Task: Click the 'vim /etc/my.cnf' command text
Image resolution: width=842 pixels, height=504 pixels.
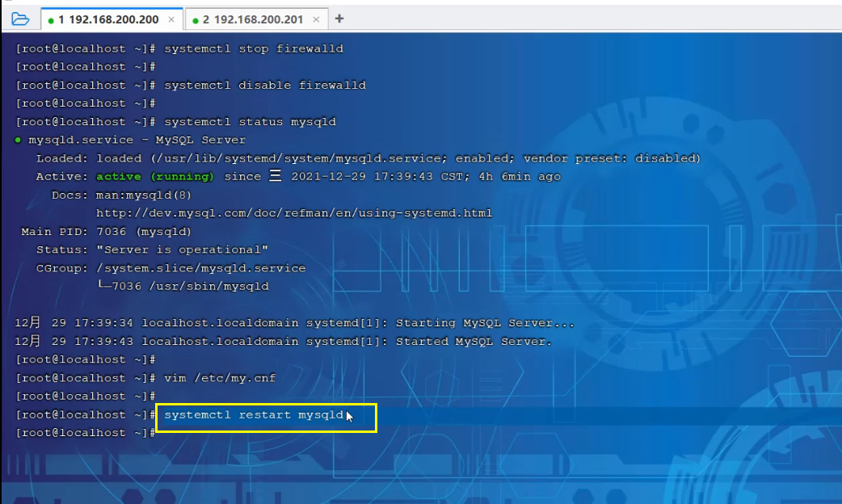Action: point(220,378)
